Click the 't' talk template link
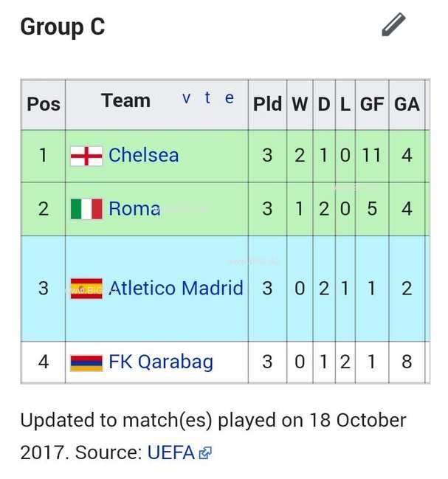This screenshot has width=448, height=479. pyautogui.click(x=207, y=97)
